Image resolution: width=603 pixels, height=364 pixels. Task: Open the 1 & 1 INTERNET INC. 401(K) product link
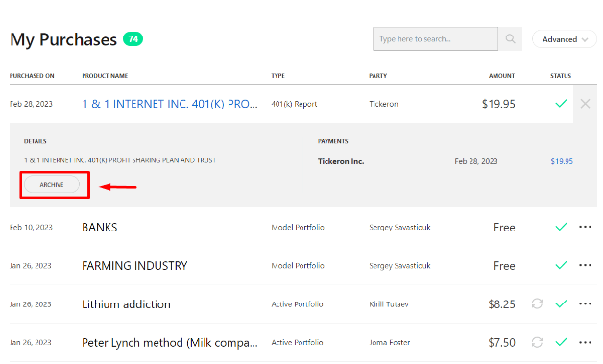[x=170, y=104]
